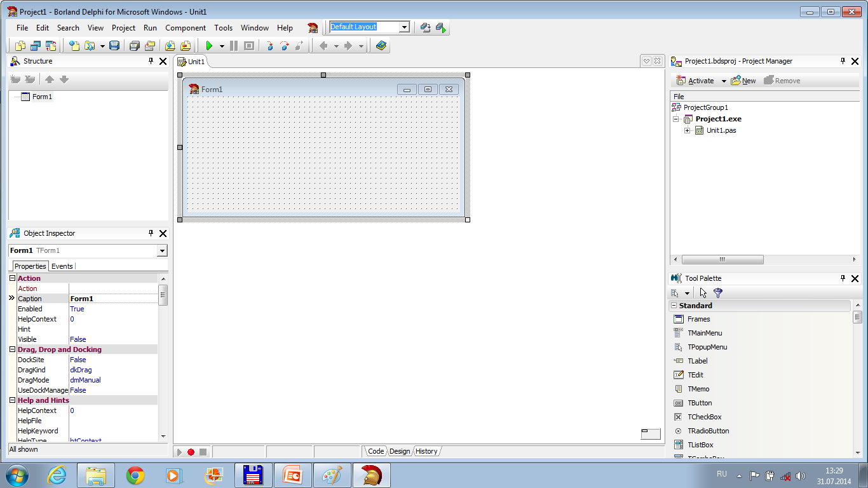The height and width of the screenshot is (488, 868).
Task: Click the View Unit toolbar icon
Action: pos(20,46)
